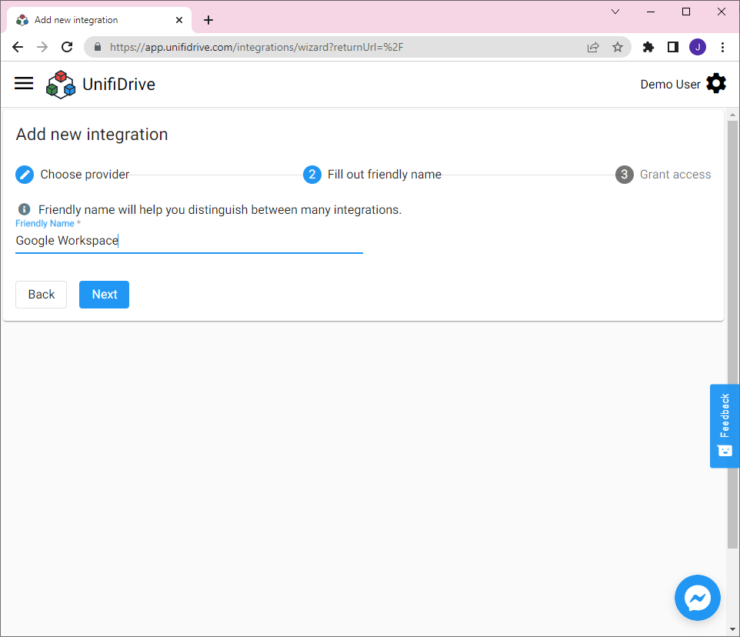Select the Grant access step
Screen dimensions: 740x637
click(x=663, y=175)
